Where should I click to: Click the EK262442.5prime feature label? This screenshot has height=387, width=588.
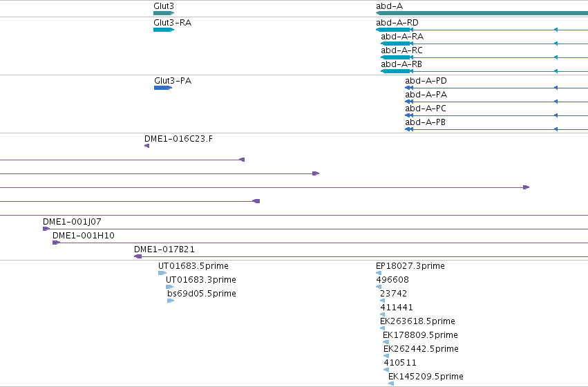pos(421,349)
